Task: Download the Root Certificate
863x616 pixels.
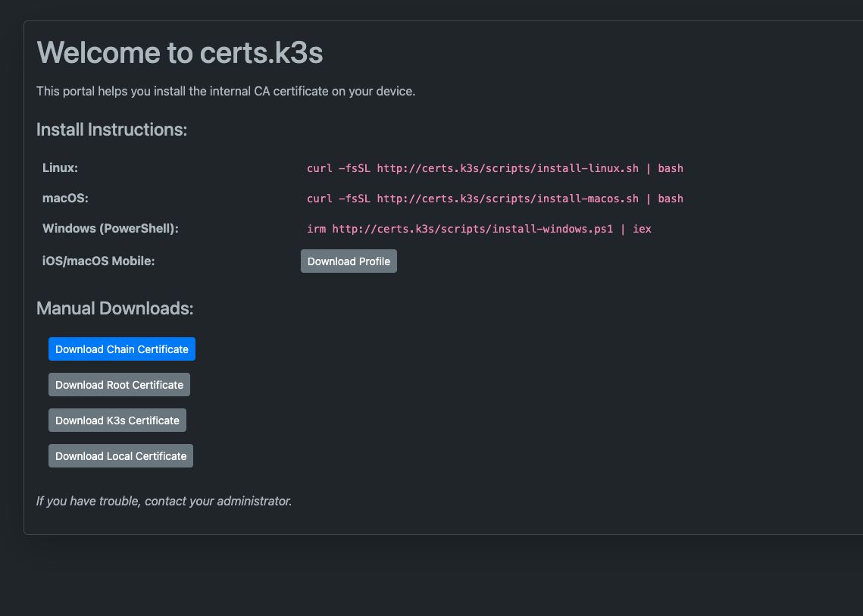Action: (119, 385)
